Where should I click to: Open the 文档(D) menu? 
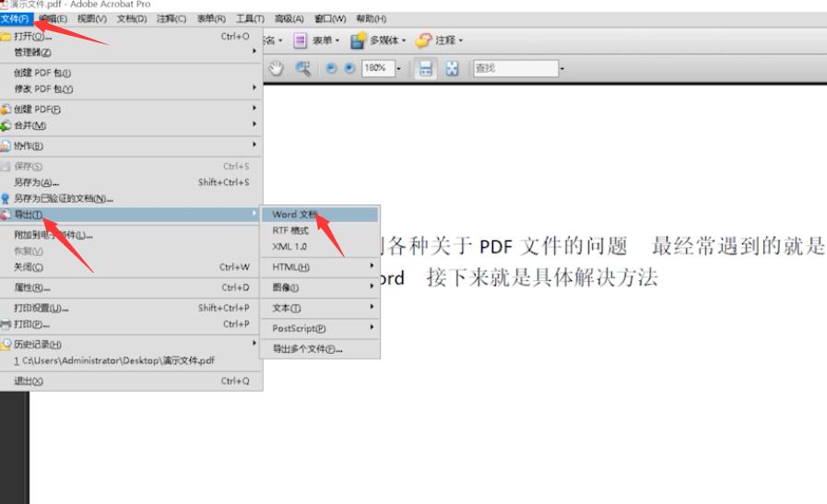click(x=132, y=19)
